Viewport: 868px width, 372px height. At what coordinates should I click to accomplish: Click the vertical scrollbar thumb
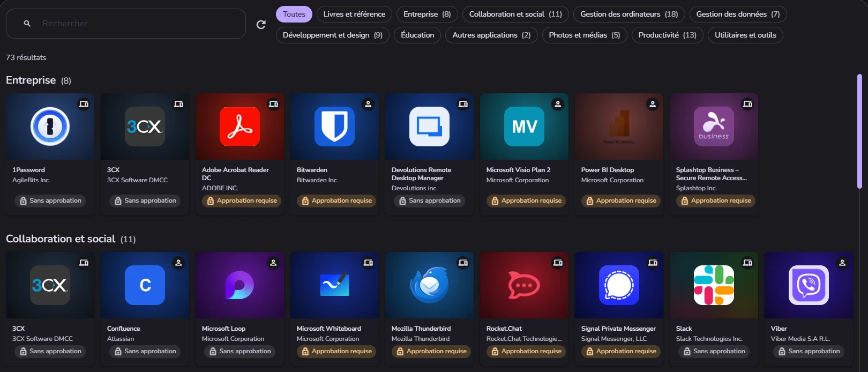pos(859,132)
